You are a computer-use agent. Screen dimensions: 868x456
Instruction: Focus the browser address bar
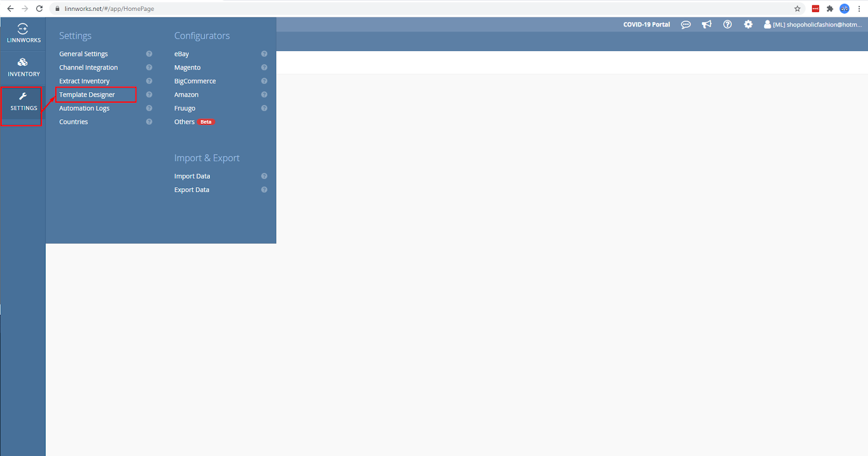point(423,9)
